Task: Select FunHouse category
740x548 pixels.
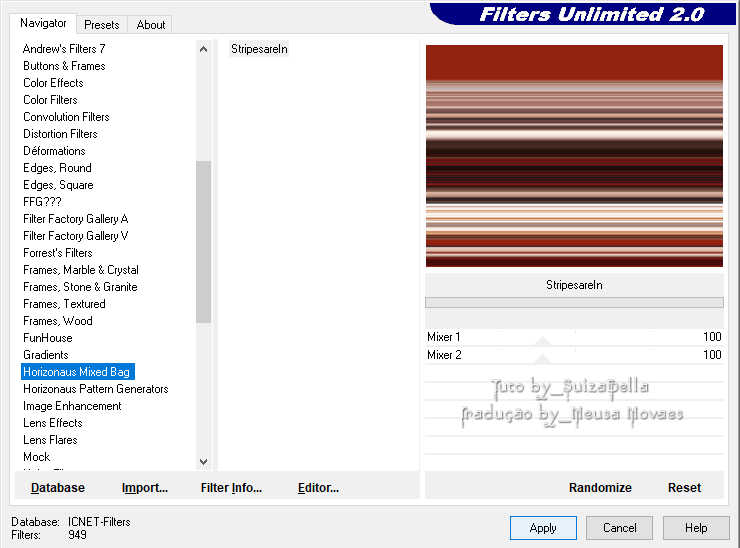Action: point(48,337)
